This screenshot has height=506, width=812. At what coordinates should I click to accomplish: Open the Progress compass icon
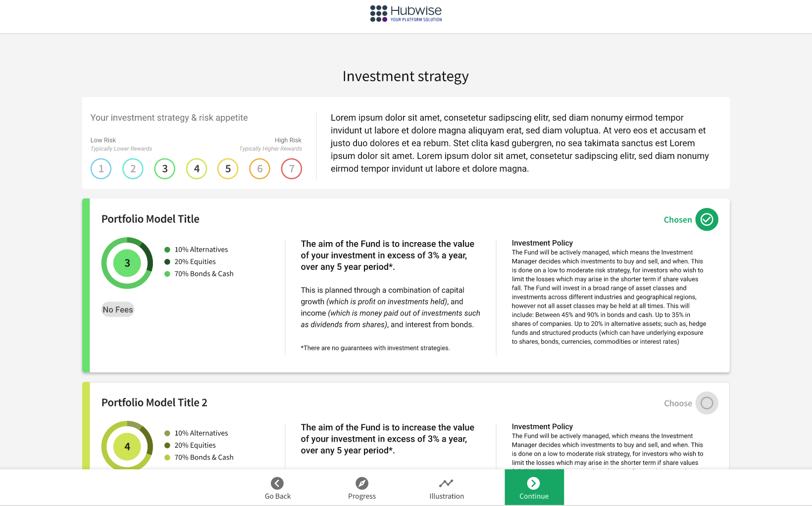(x=362, y=483)
